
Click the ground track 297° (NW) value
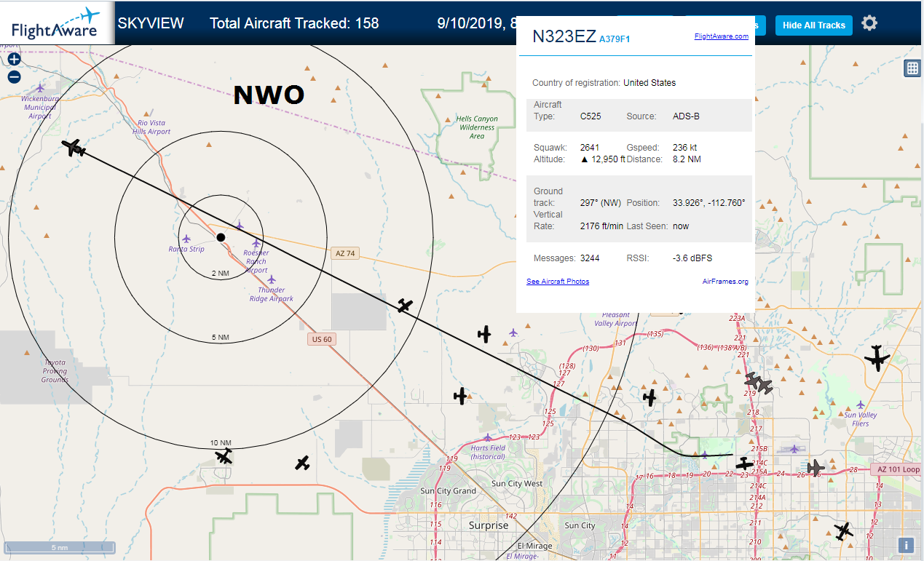(x=601, y=203)
